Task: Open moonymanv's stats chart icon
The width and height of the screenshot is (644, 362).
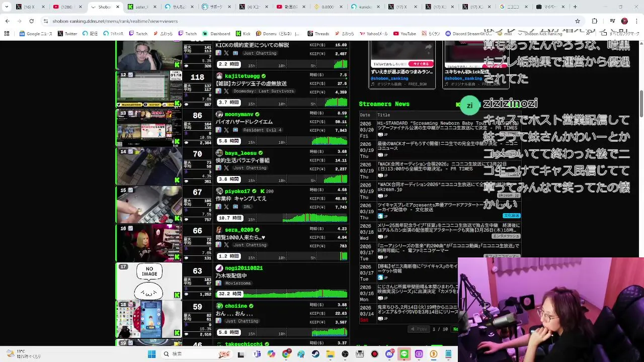Action: 218,130
